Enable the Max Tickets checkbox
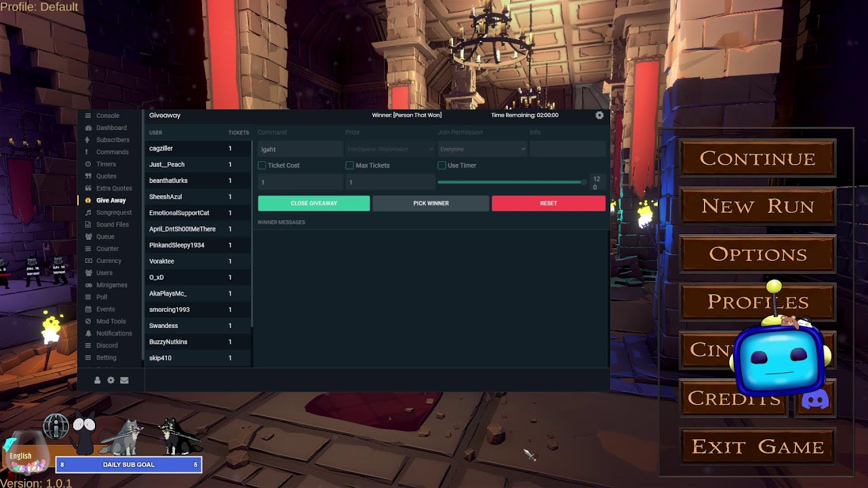Viewport: 868px width, 488px height. (x=350, y=165)
